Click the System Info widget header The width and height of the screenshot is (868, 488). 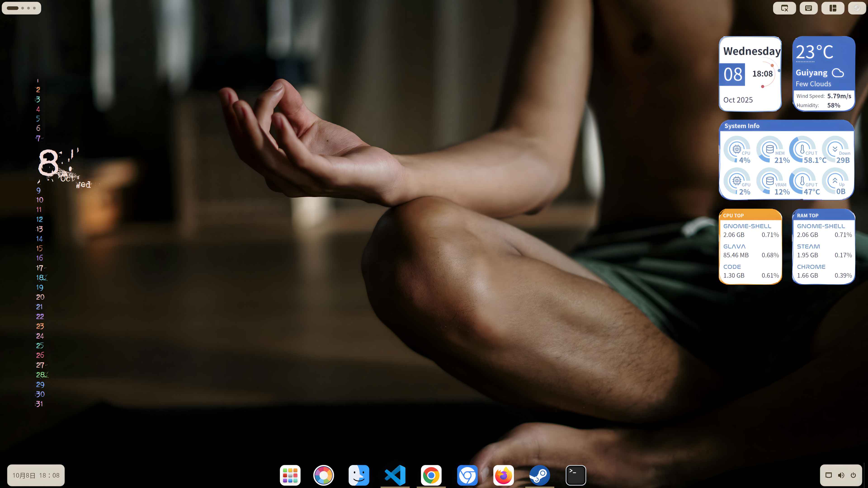[x=786, y=126]
